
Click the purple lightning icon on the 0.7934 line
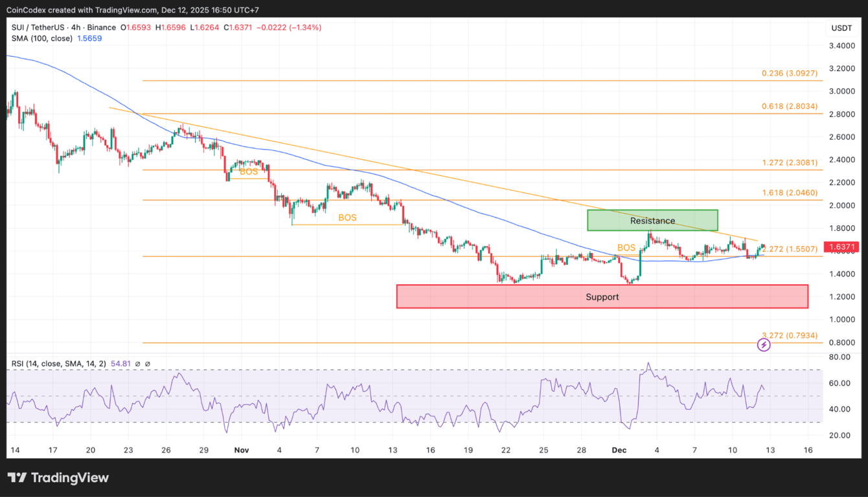[x=764, y=345]
